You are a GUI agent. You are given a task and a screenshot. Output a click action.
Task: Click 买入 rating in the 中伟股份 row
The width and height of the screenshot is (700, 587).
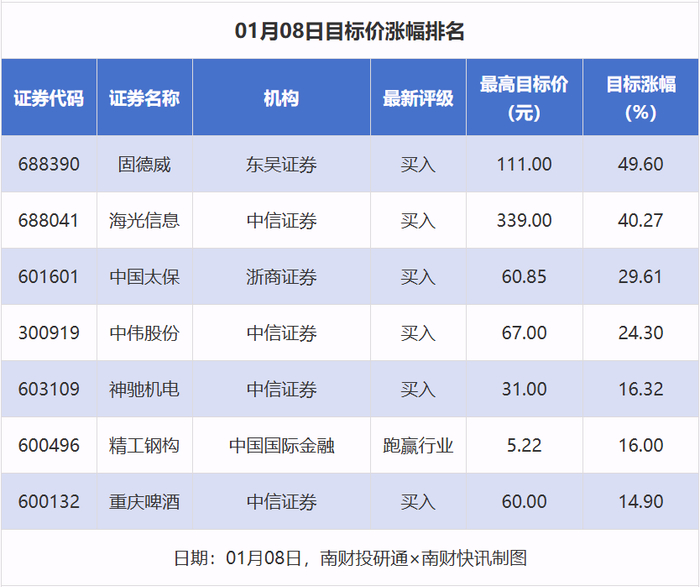(x=418, y=333)
